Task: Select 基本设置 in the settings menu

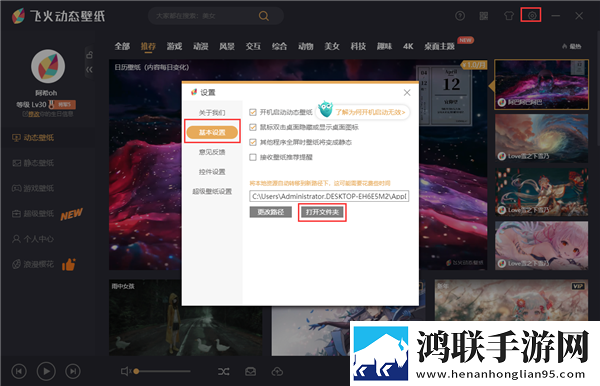Action: click(x=212, y=132)
